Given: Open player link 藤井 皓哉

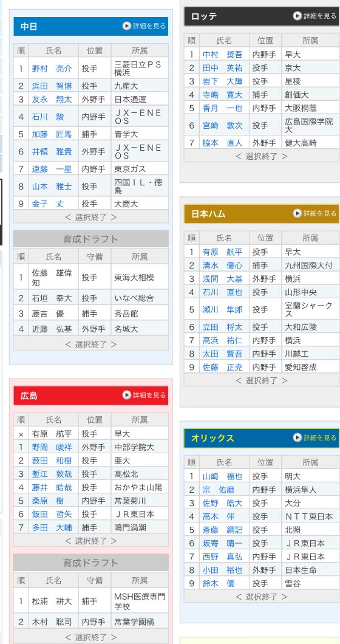Looking at the screenshot, I should 52,487.
